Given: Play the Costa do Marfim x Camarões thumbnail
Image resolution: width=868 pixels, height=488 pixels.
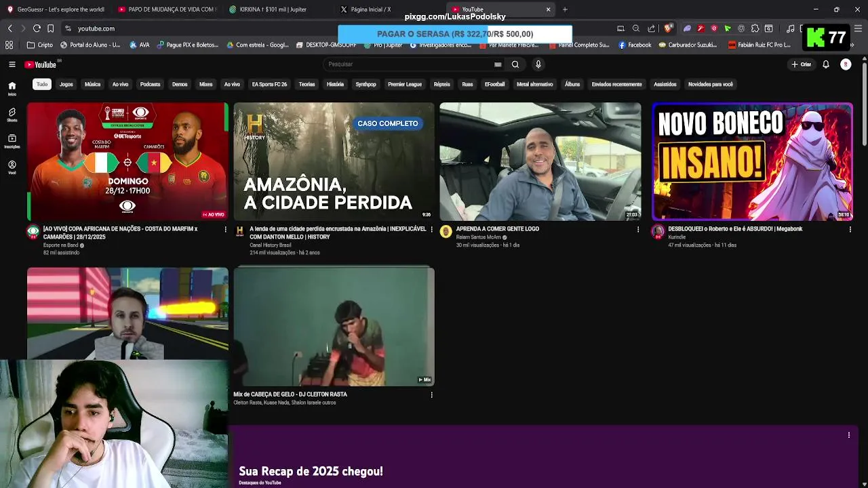Looking at the screenshot, I should click(127, 161).
